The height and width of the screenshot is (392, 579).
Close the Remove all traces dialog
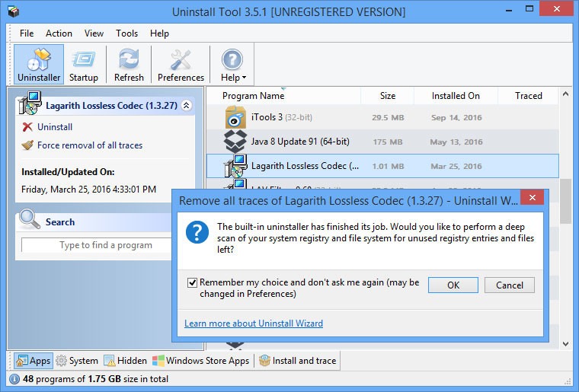tap(532, 198)
